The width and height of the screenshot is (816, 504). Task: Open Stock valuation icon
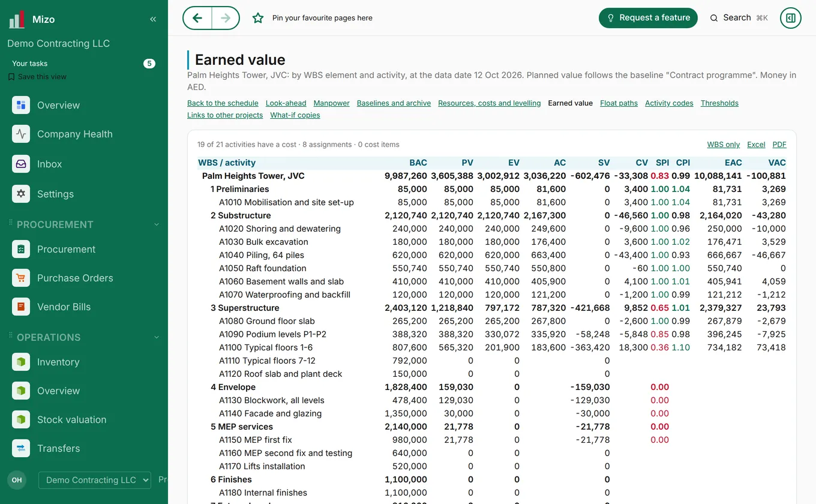21,419
